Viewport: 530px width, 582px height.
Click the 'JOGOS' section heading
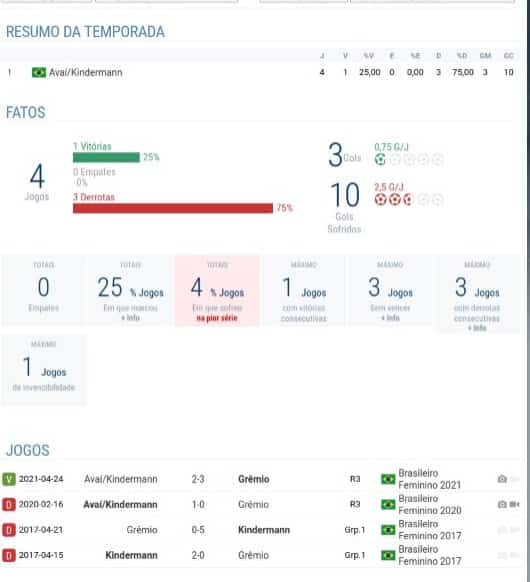28,451
